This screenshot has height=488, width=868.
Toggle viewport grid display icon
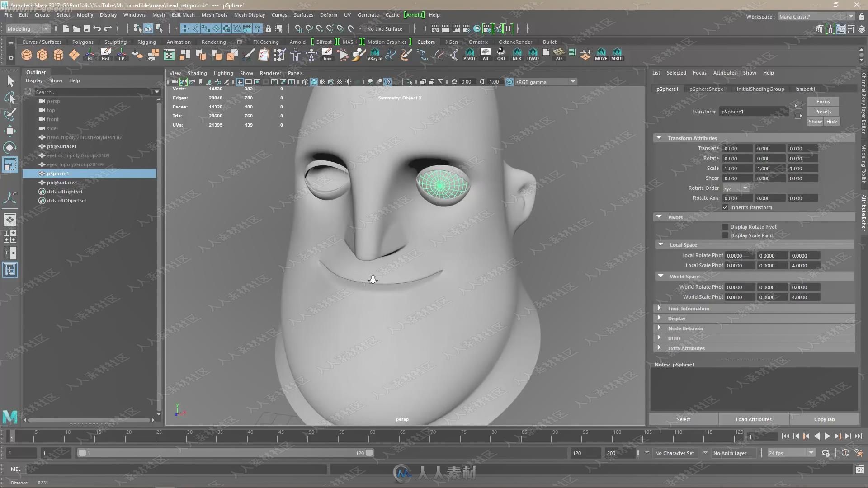pyautogui.click(x=240, y=82)
